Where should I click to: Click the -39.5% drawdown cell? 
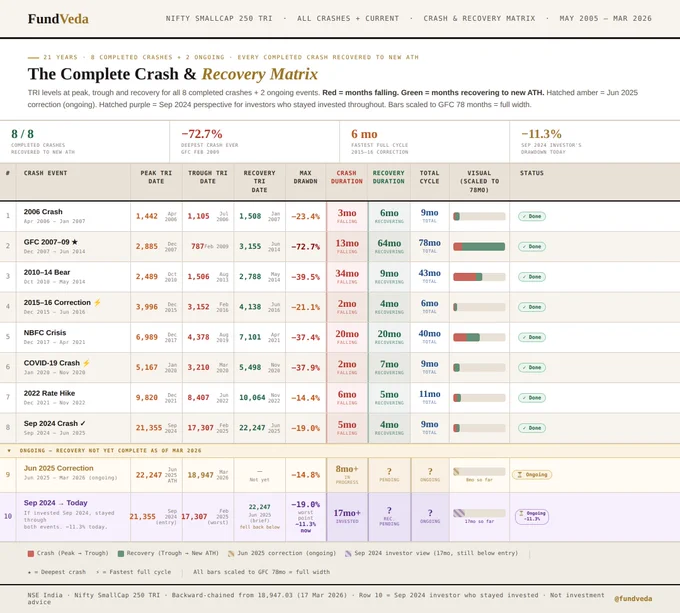(x=305, y=277)
